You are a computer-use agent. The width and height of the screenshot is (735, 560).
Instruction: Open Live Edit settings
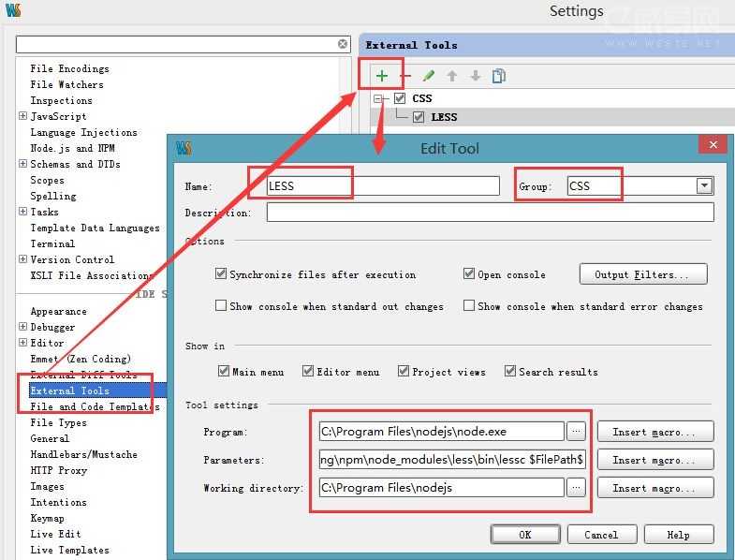coord(56,534)
